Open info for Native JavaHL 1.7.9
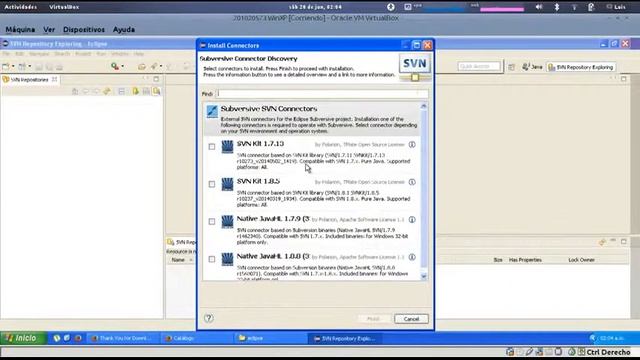 [412, 220]
